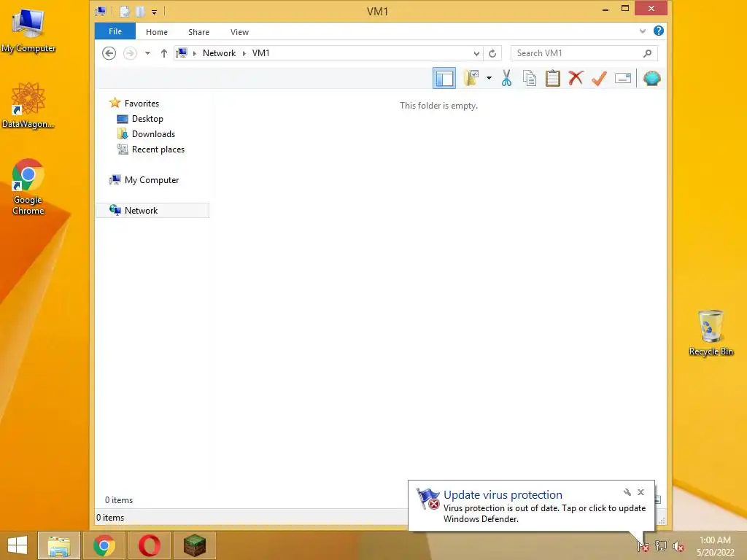Select the Google Chrome desktop shortcut

pos(28,187)
